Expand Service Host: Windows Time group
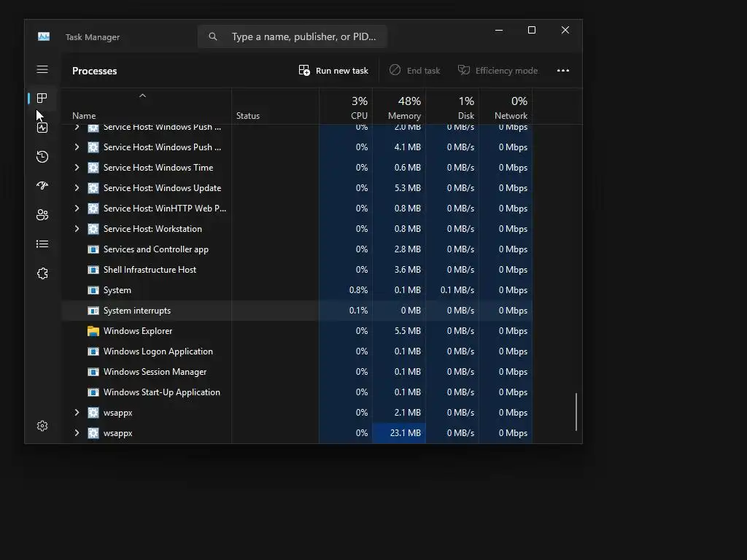The height and width of the screenshot is (560, 747). (x=77, y=168)
